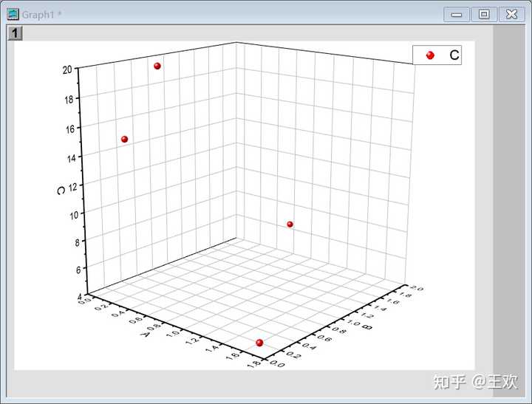This screenshot has height=404, width=532.
Task: Select layer 1 icon in Graph1
Action: pos(15,33)
